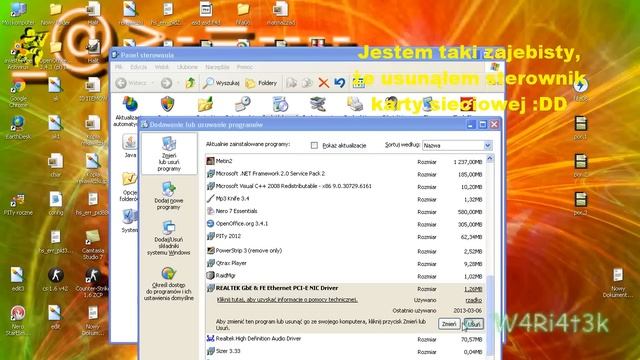Select 'Zmień lub usuń programy' sidebar icon

coord(169,153)
